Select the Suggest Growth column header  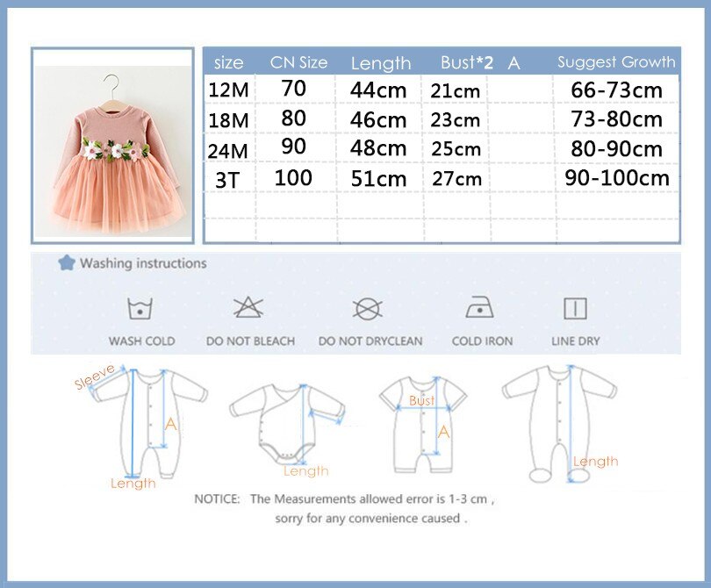[x=616, y=62]
